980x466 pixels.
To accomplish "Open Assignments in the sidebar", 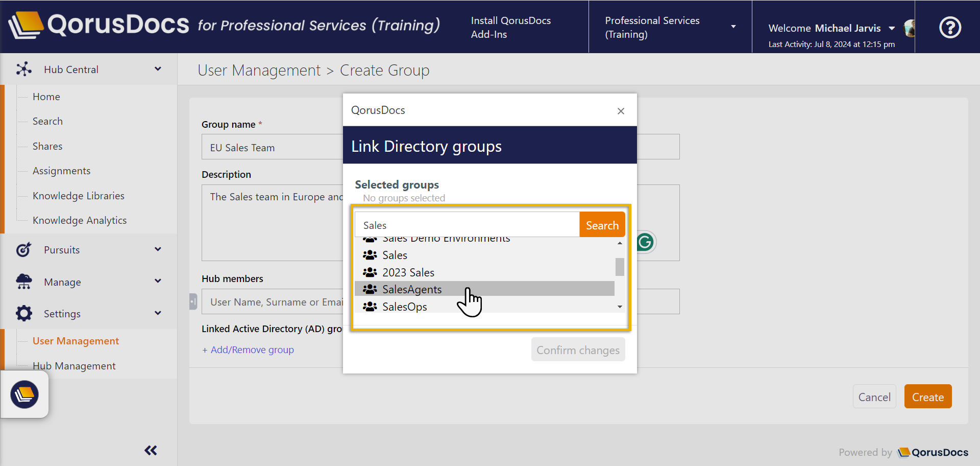I will (x=61, y=171).
